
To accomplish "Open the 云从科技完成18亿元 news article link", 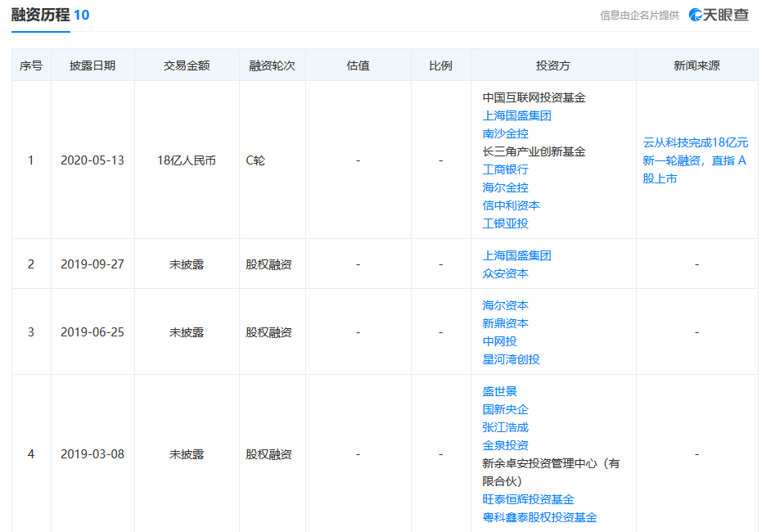I will coord(696,160).
